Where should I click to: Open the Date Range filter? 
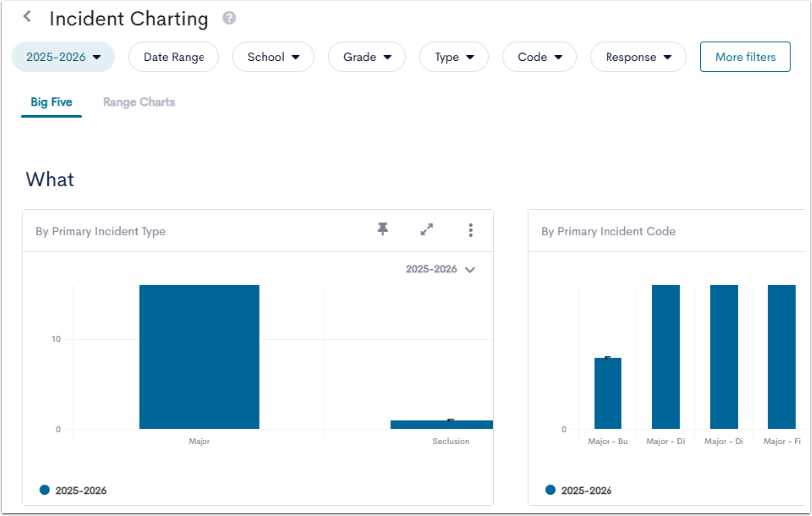(x=174, y=57)
